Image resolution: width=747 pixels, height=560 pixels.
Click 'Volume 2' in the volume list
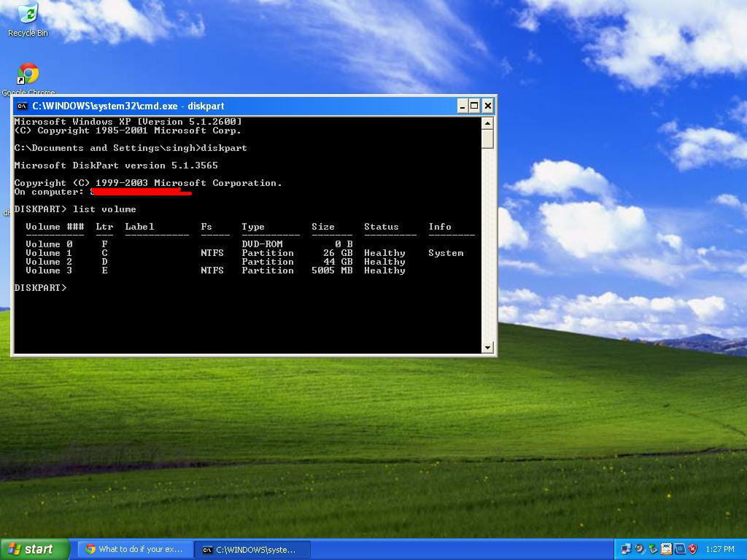(49, 262)
